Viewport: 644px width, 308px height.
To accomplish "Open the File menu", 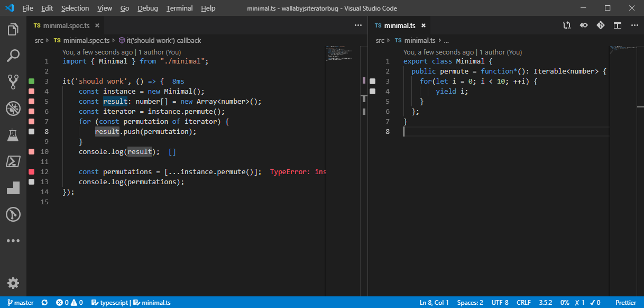I will tap(28, 8).
